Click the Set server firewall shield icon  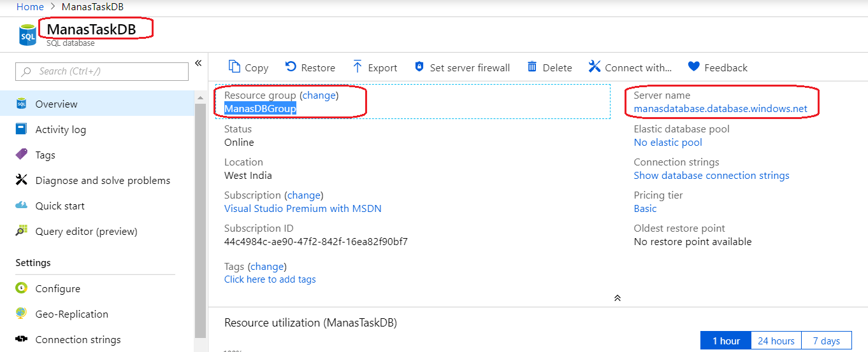click(419, 67)
